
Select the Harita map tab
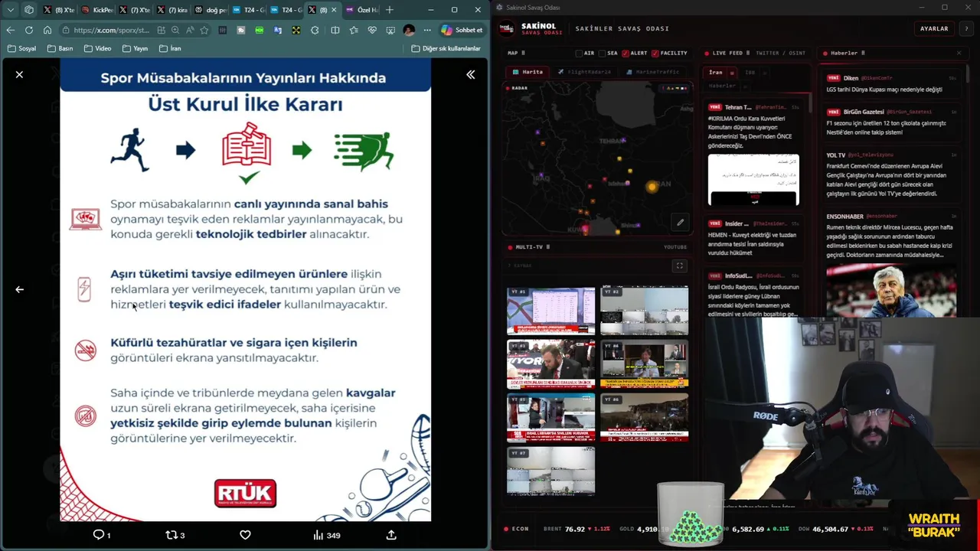tap(528, 72)
